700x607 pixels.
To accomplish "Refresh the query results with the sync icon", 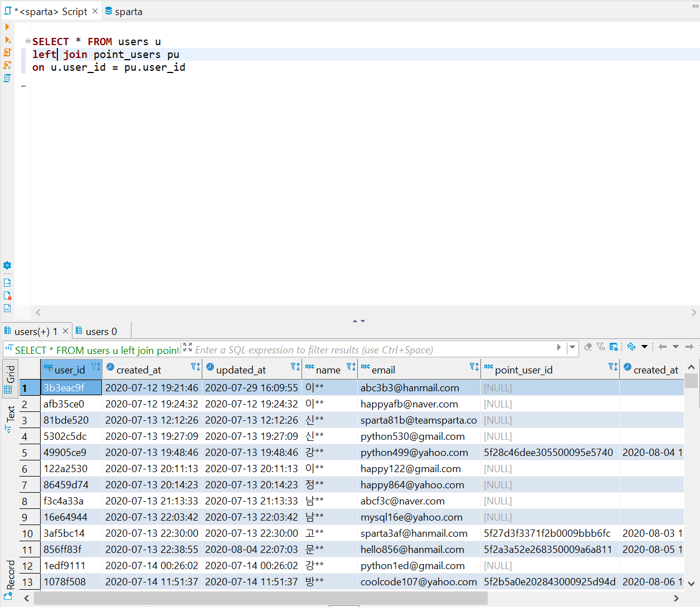I will (x=631, y=347).
